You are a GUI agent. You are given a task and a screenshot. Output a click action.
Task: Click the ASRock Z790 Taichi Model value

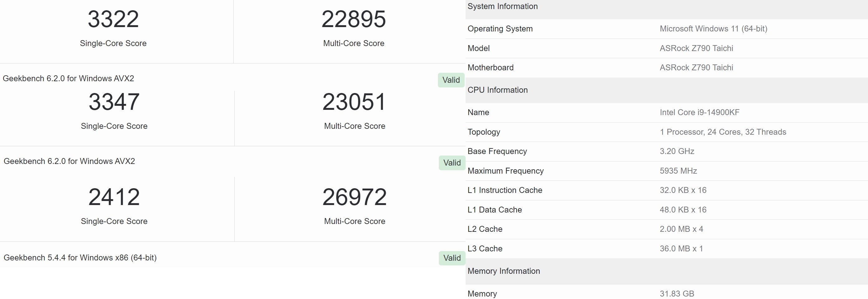click(x=696, y=48)
